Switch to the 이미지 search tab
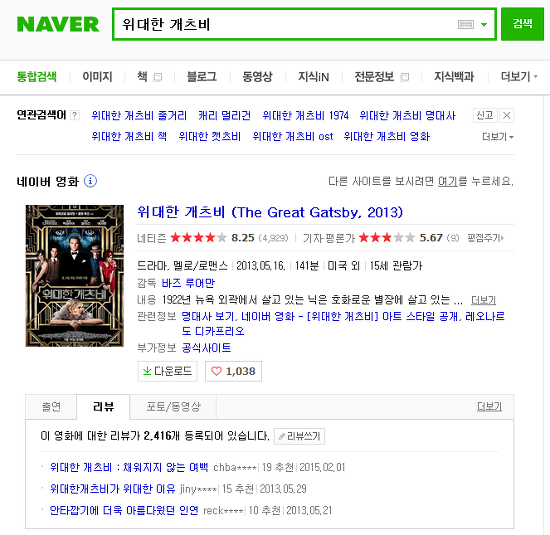The height and width of the screenshot is (535, 550). pyautogui.click(x=98, y=76)
